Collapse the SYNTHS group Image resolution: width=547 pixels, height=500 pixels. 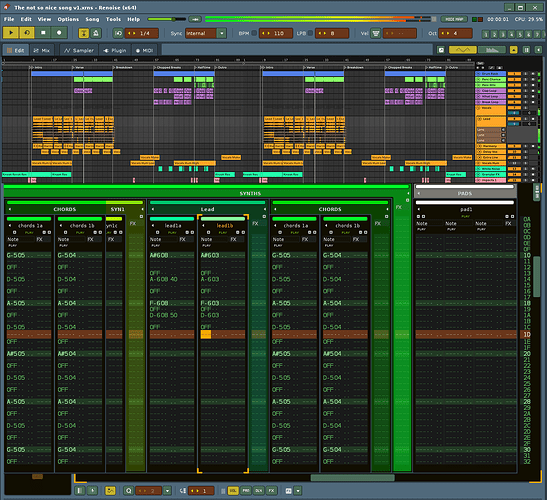coord(408,193)
